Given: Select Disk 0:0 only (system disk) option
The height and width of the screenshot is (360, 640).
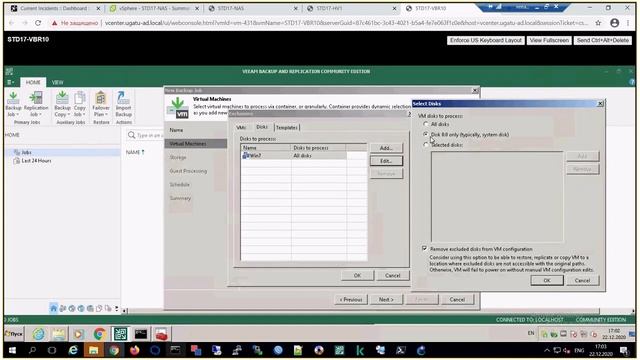Looking at the screenshot, I should (x=426, y=134).
